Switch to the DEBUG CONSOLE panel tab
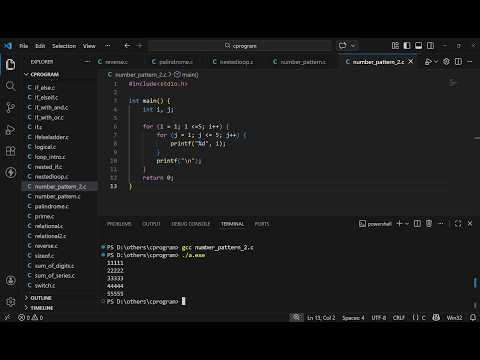 [191, 224]
